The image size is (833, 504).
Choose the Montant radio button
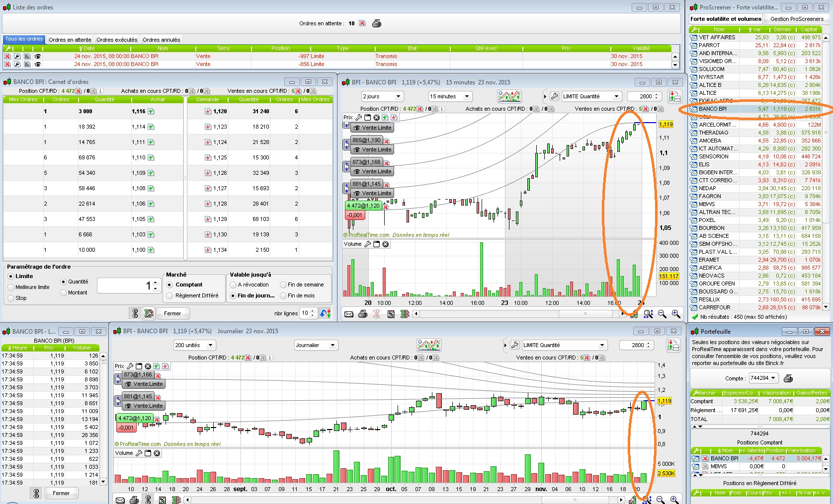(x=63, y=292)
